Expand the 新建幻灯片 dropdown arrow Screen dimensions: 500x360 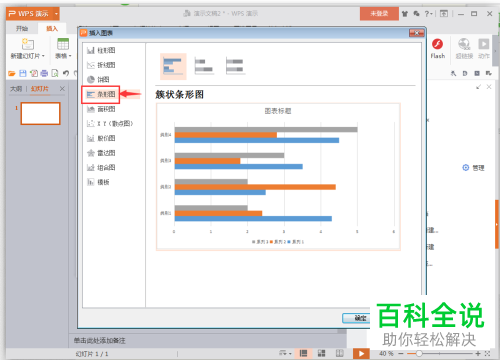pos(43,56)
